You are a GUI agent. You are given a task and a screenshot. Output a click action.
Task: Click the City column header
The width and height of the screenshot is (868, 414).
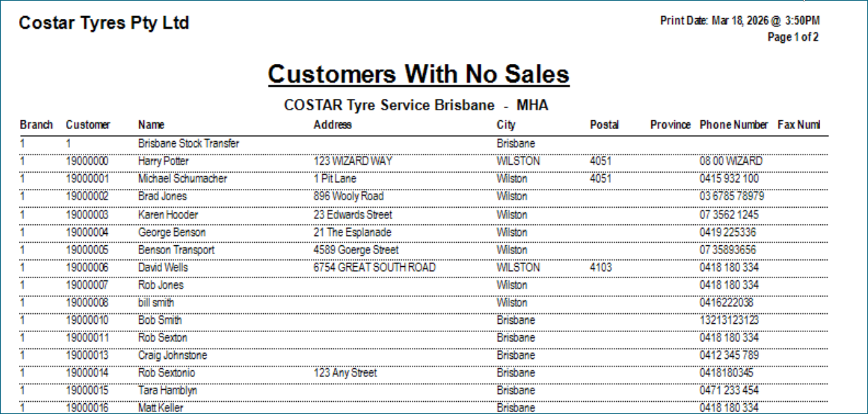pyautogui.click(x=506, y=125)
